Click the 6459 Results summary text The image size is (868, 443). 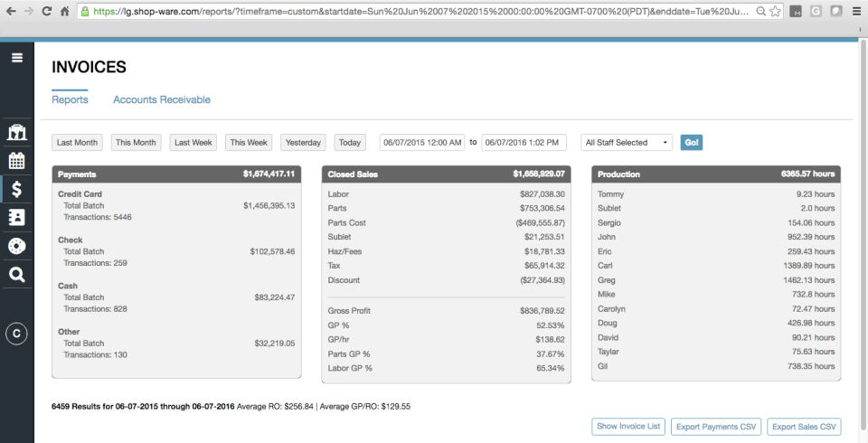click(144, 407)
